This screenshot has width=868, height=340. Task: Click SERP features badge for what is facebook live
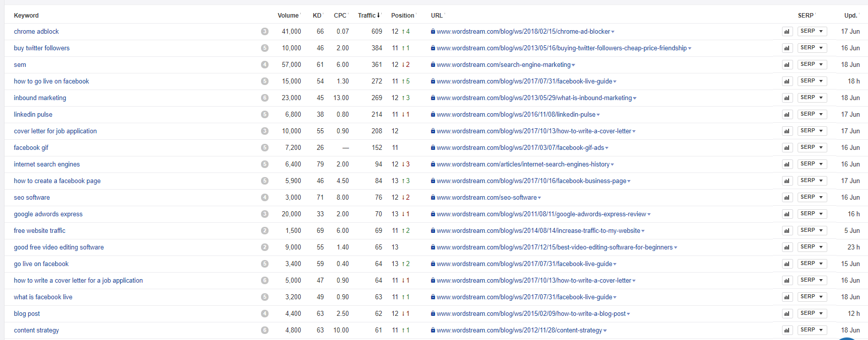click(265, 297)
